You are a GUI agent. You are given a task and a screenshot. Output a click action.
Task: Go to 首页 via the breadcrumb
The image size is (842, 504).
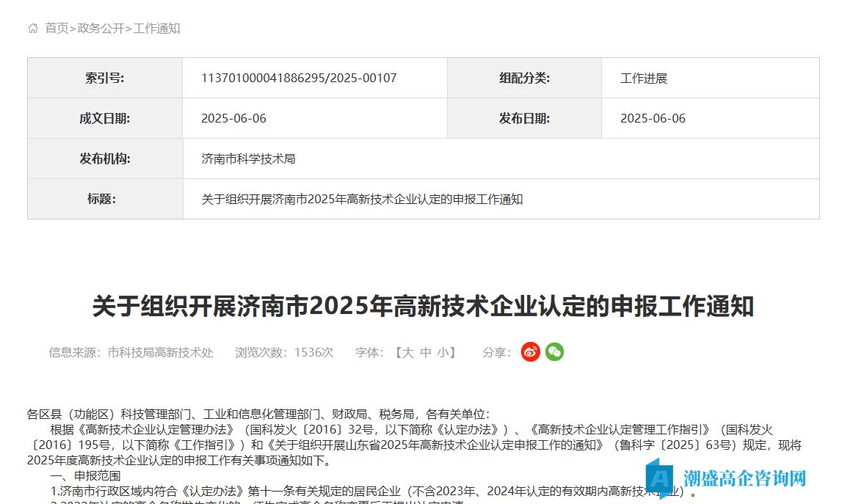coord(57,29)
